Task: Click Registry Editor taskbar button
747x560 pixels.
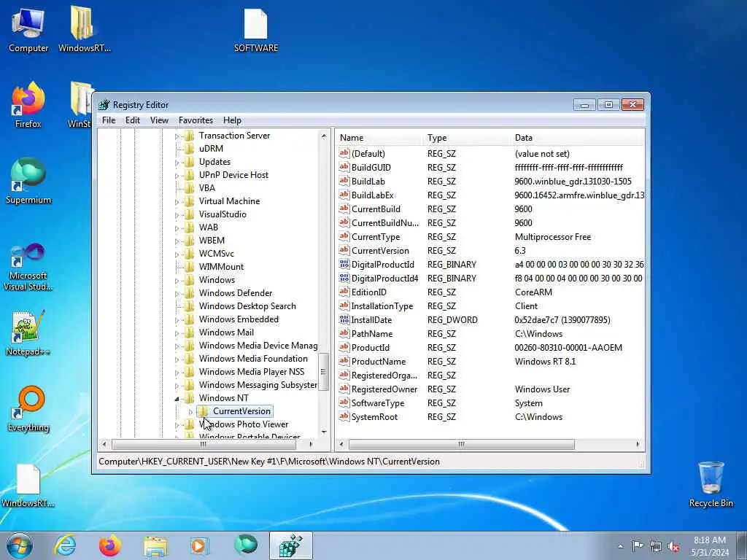Action: pos(290,545)
